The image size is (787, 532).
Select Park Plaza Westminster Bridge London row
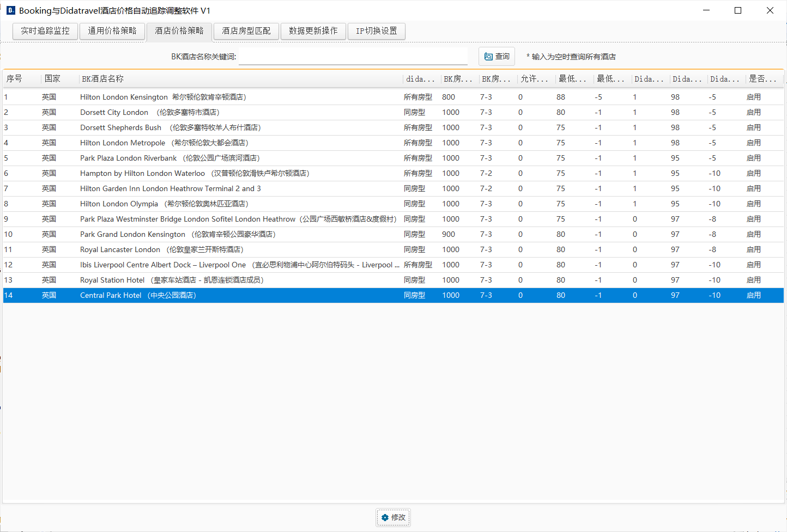pos(393,219)
